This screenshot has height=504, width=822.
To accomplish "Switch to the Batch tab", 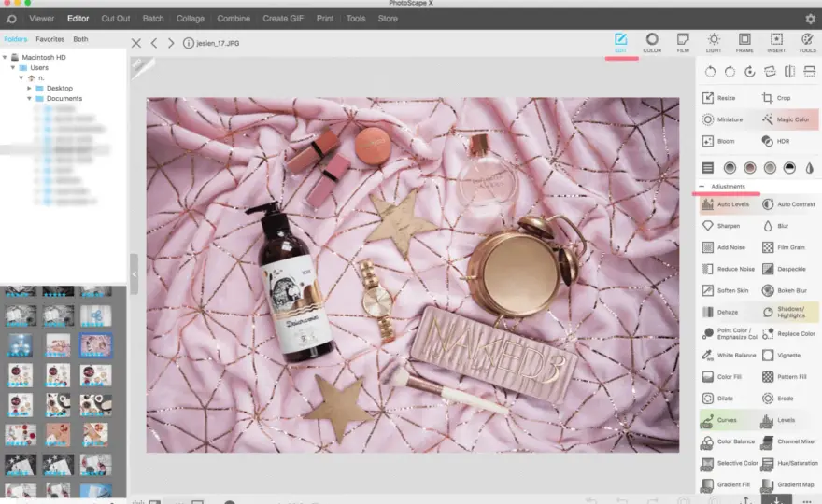I will click(153, 19).
